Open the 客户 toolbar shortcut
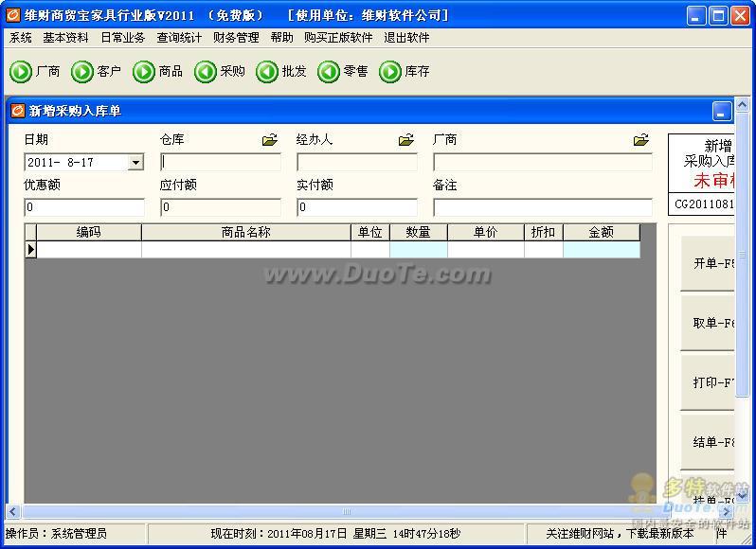 [x=96, y=72]
